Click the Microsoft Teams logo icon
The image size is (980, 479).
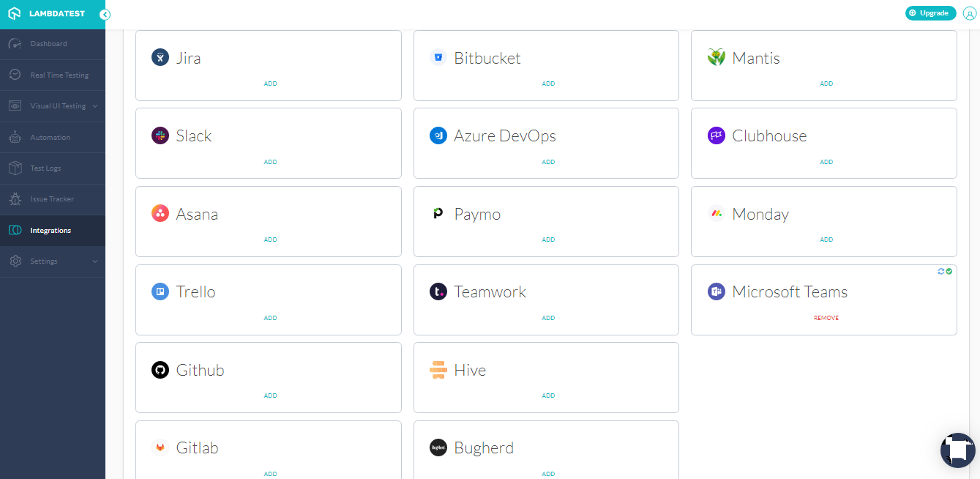click(716, 292)
